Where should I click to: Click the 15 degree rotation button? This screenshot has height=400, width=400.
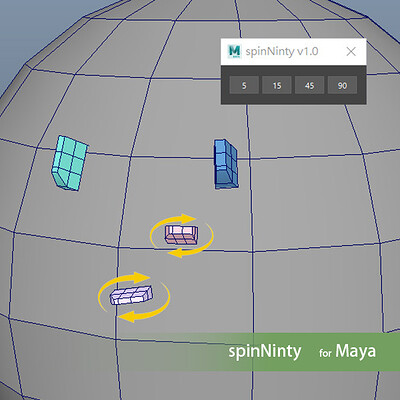277,85
